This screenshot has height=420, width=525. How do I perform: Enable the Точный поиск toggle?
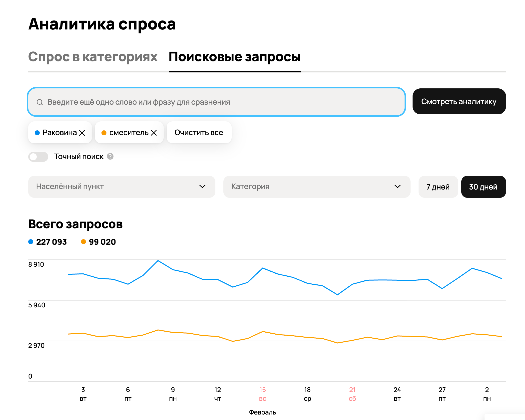tap(38, 157)
